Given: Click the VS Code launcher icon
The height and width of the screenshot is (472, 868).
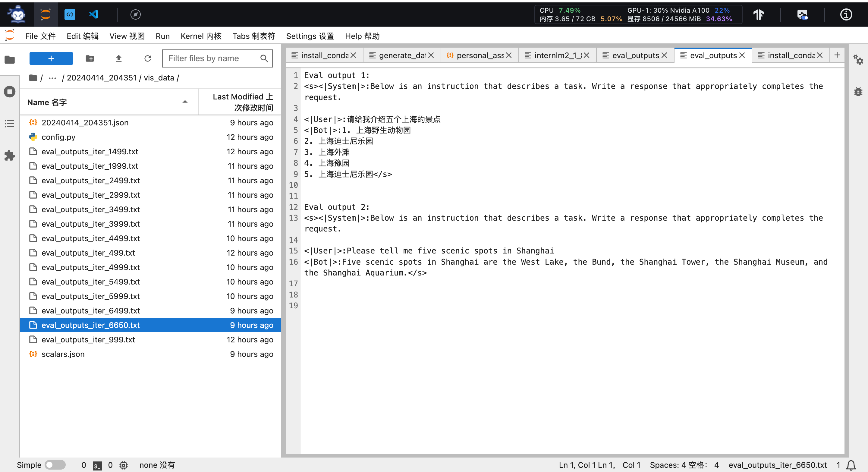Looking at the screenshot, I should click(94, 14).
